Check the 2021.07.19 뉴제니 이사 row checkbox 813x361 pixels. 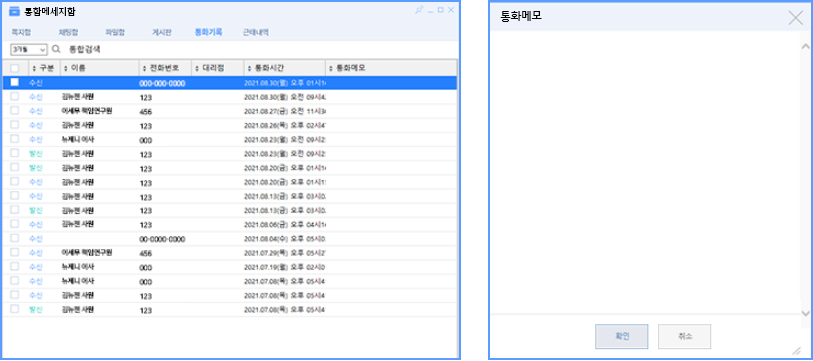15,267
